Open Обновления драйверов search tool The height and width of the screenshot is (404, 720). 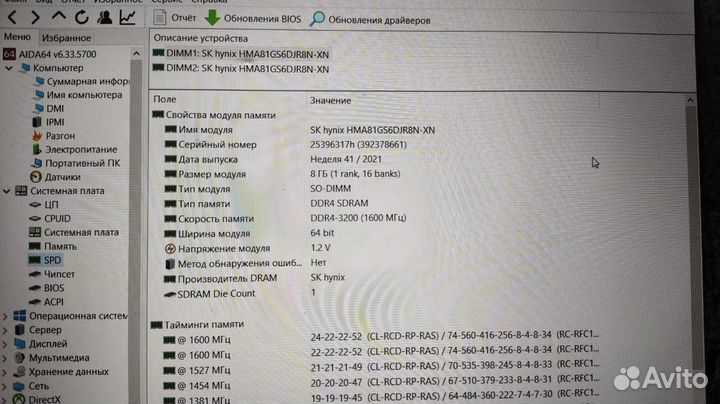[370, 20]
